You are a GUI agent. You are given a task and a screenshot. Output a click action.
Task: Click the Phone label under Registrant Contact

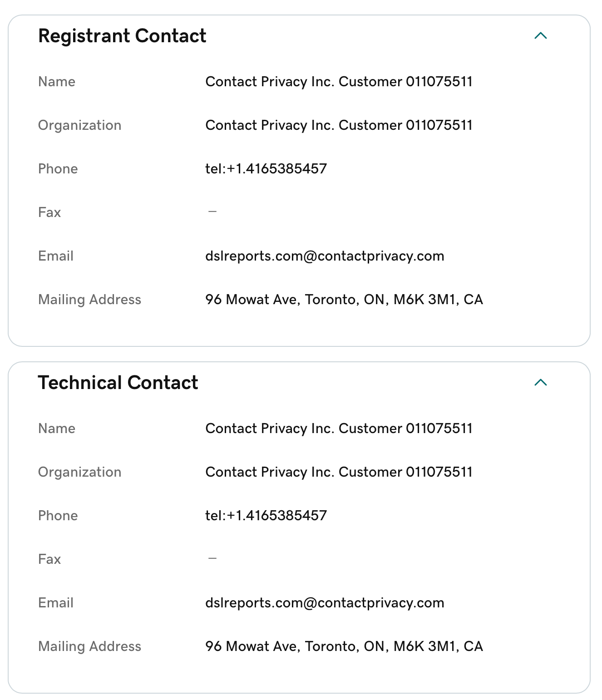coord(58,169)
